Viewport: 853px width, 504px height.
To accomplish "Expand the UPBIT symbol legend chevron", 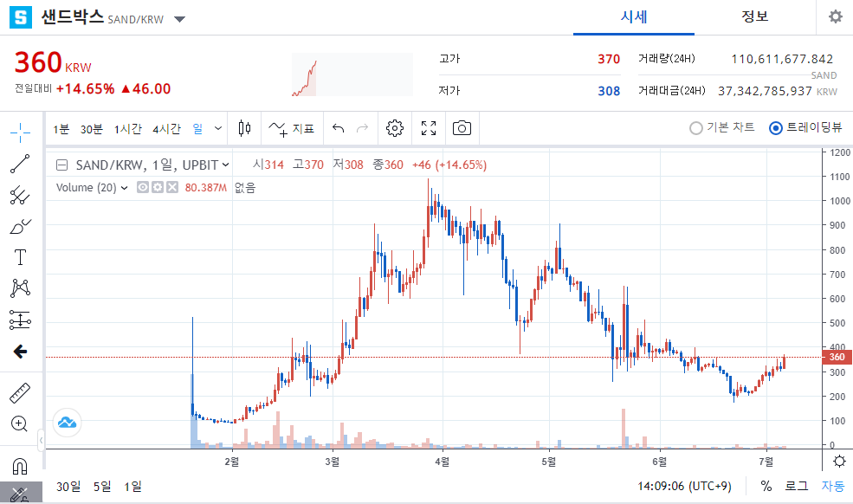I will 226,165.
